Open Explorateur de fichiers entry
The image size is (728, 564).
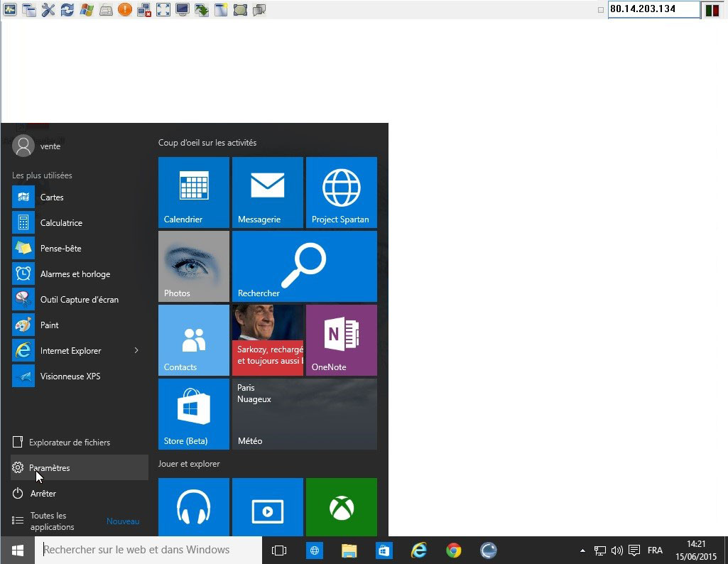69,443
